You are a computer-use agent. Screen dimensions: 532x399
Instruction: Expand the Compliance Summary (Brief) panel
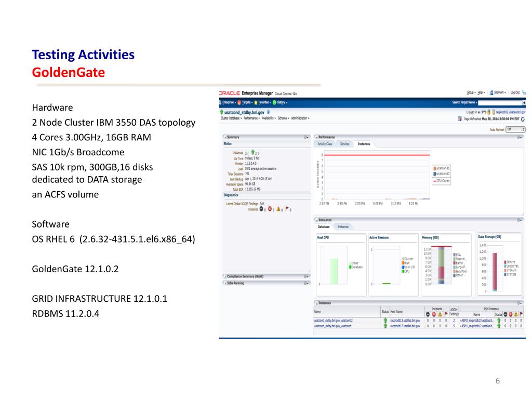pos(225,276)
